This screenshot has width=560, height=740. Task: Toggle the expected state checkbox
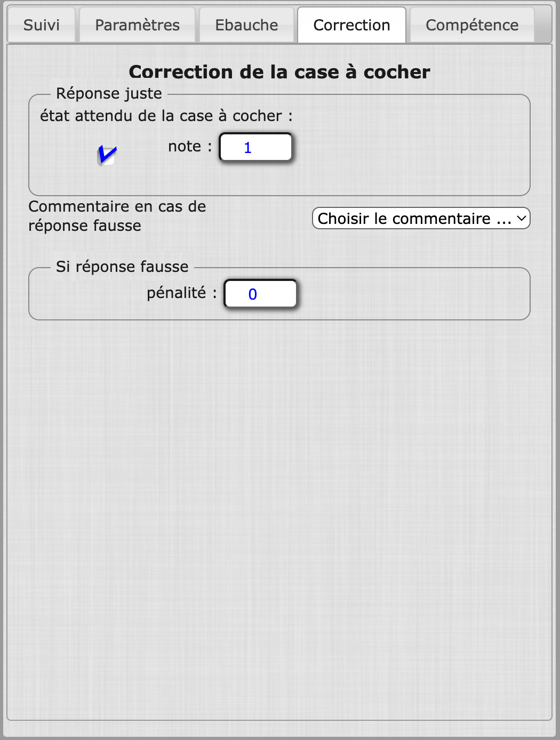107,156
